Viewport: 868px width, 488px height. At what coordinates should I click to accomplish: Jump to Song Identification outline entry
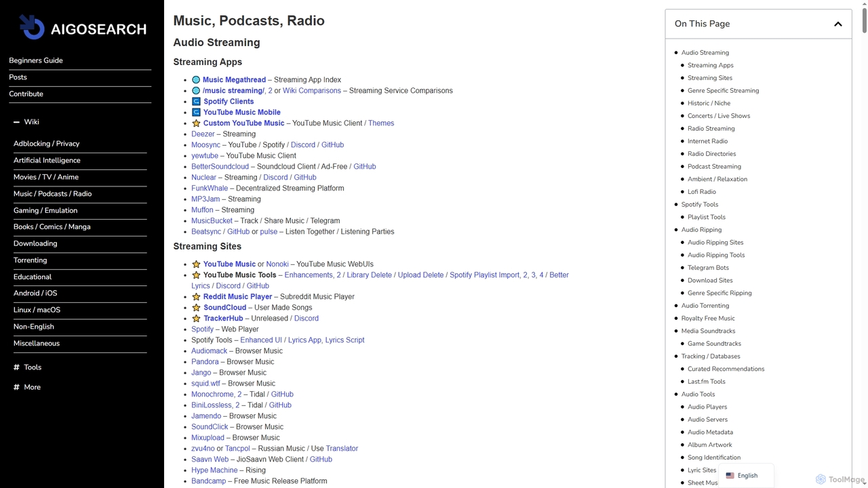(713, 457)
